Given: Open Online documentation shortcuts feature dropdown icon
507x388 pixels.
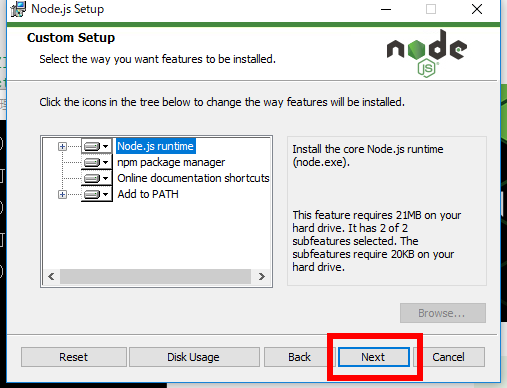Looking at the screenshot, I should 97,178.
